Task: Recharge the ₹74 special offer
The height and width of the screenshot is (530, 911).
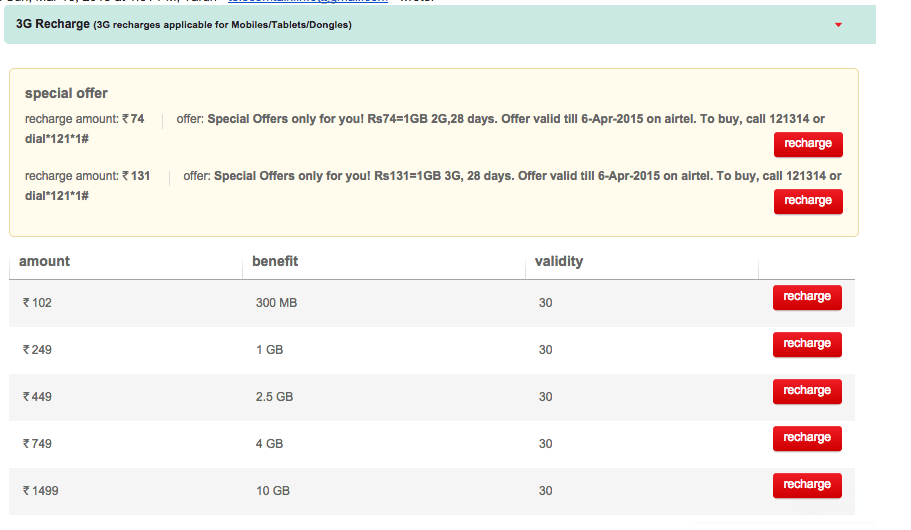Action: tap(808, 144)
